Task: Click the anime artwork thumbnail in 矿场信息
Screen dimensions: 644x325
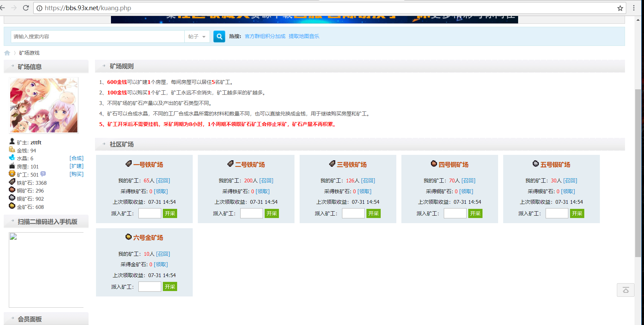Action: [43, 105]
